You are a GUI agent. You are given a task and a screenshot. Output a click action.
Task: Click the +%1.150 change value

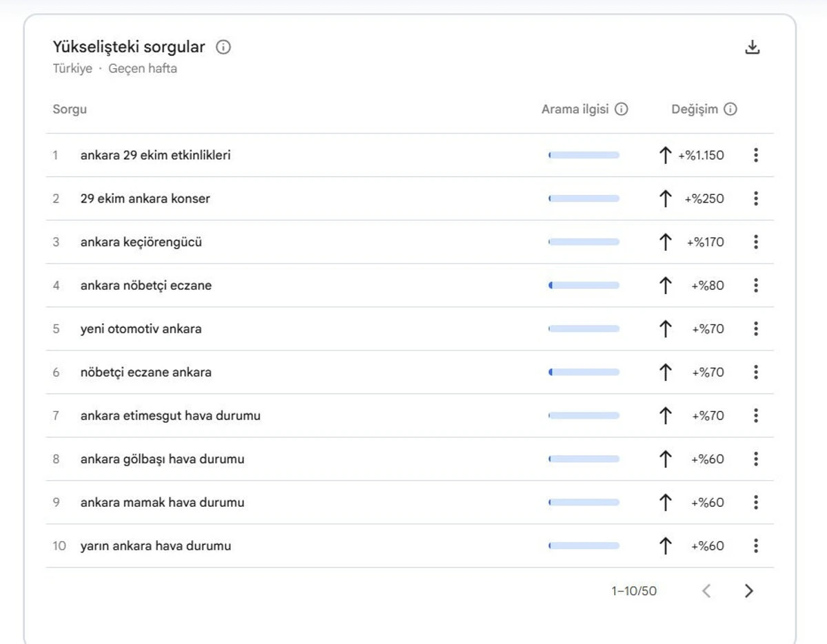(x=701, y=155)
